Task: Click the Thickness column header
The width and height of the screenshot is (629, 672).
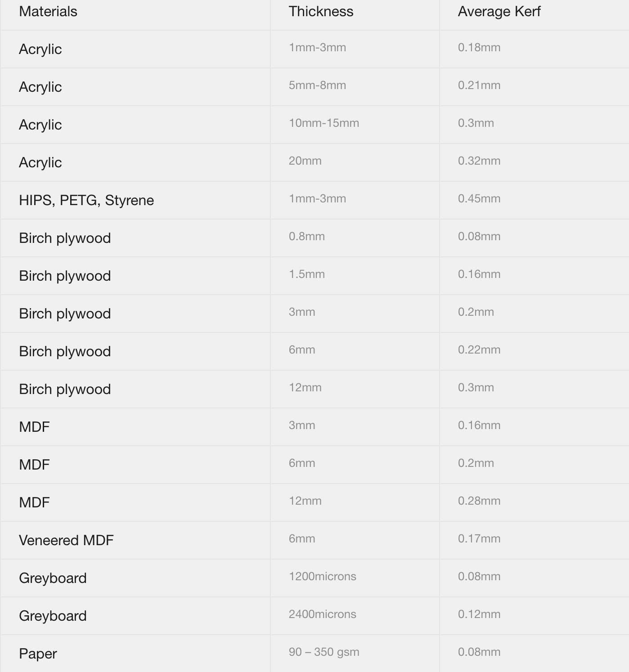Action: (x=321, y=12)
